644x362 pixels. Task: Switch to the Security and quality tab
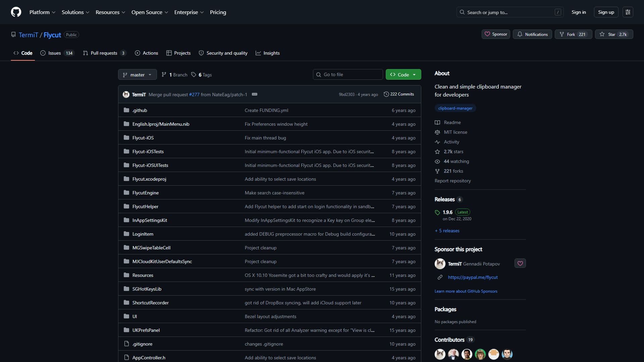click(x=223, y=53)
